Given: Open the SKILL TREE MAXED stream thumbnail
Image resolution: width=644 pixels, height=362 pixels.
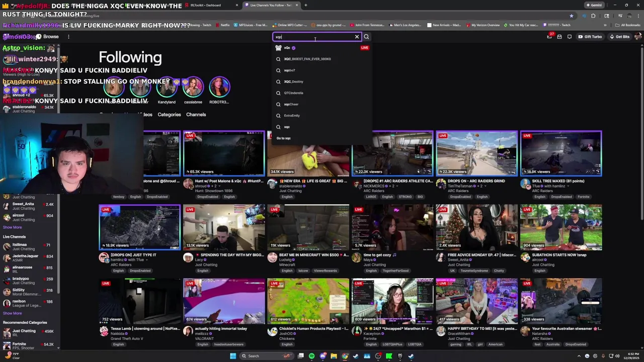Looking at the screenshot, I should [561, 153].
